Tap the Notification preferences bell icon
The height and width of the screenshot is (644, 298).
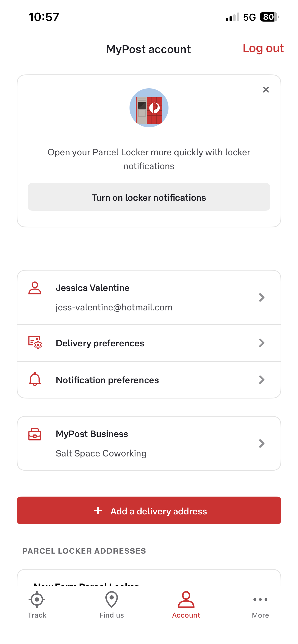click(x=35, y=379)
